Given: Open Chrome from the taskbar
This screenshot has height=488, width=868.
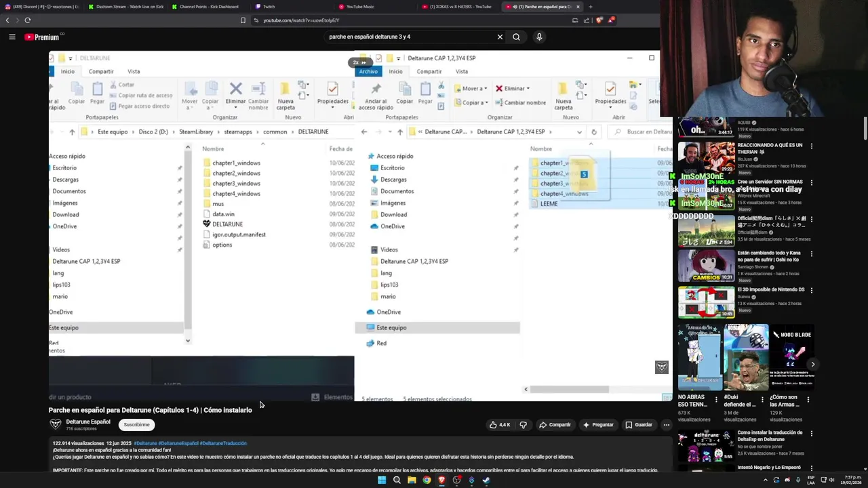Looking at the screenshot, I should [427, 480].
